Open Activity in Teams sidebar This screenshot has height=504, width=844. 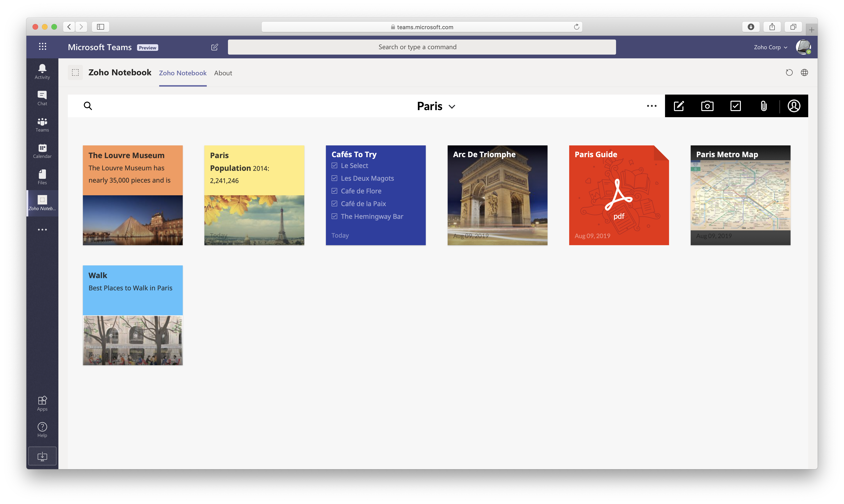pos(42,72)
